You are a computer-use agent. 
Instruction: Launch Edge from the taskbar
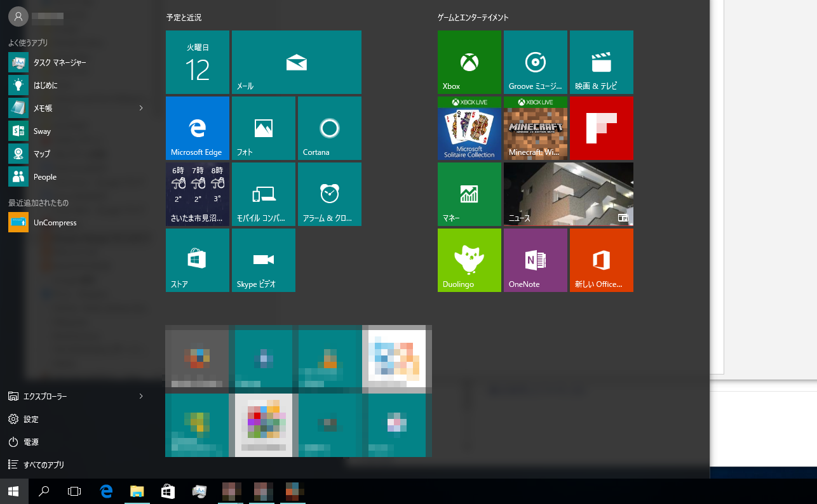tap(106, 491)
